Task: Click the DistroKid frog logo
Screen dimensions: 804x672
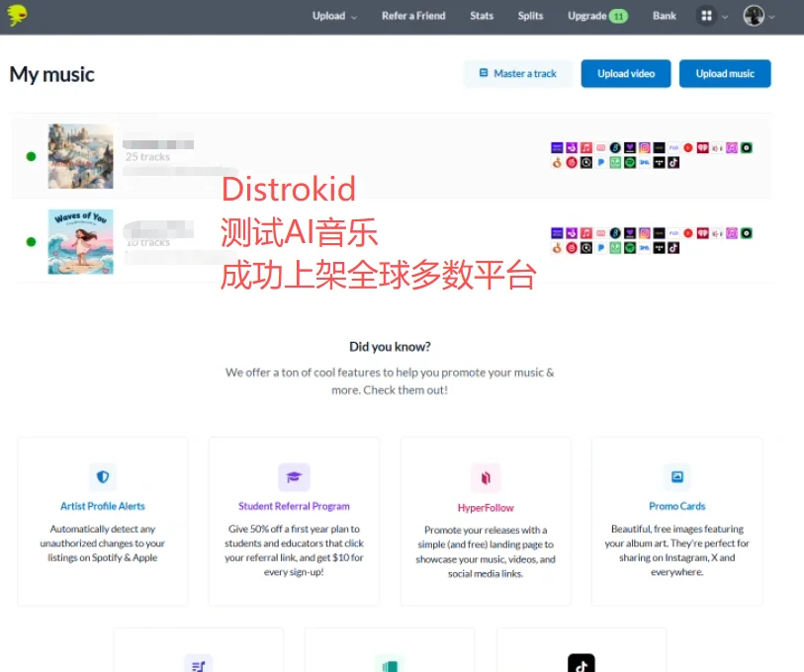Action: coord(16,15)
